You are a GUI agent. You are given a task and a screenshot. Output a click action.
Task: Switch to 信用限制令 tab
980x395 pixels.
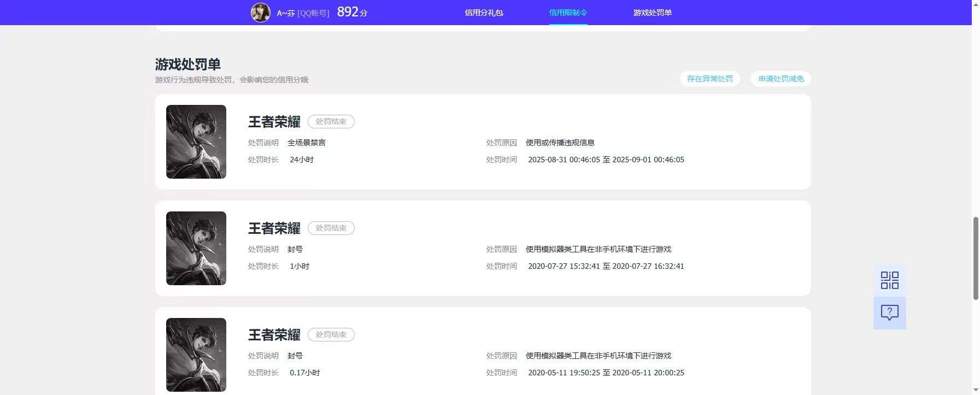point(568,13)
